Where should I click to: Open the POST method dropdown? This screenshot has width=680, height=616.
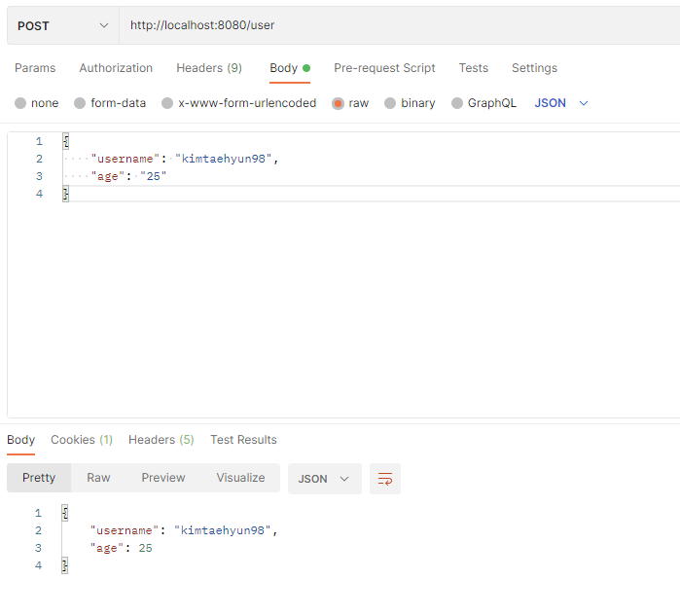63,25
